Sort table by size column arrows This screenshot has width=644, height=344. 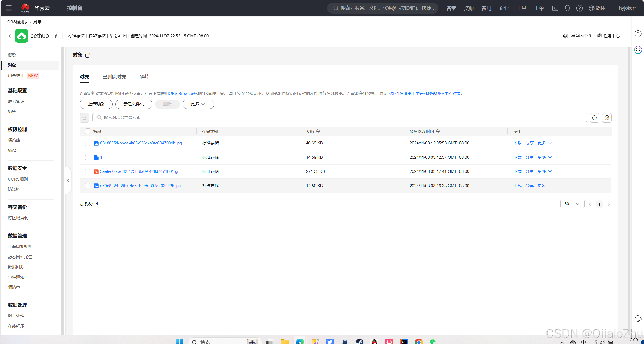318,131
